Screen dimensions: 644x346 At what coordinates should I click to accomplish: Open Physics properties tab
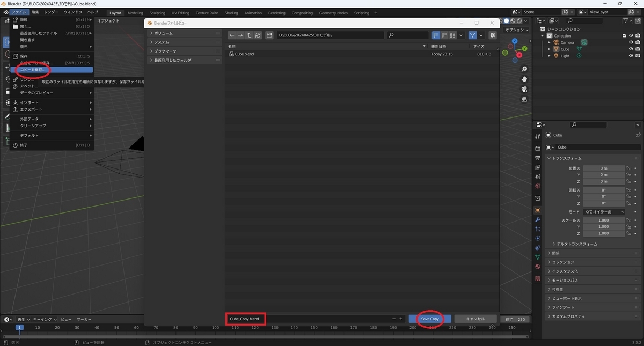[x=538, y=238]
